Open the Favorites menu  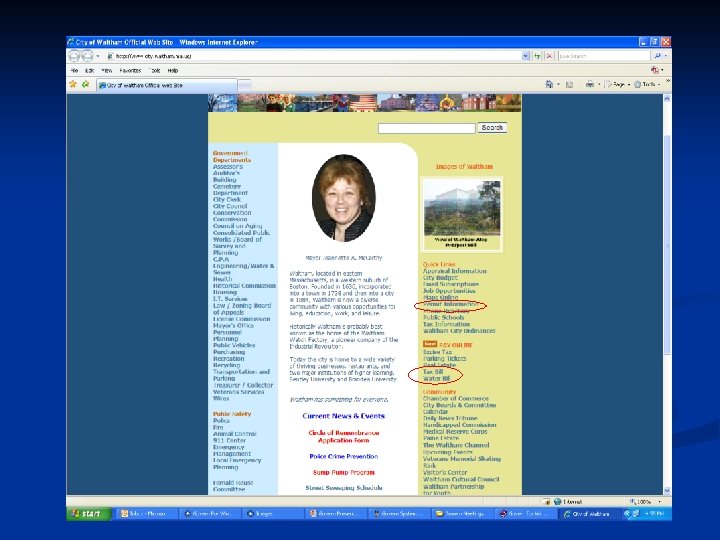click(130, 71)
